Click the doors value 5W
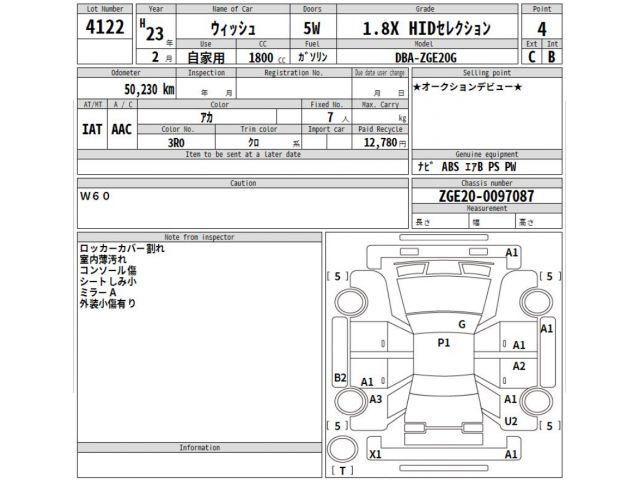Viewport: 640px width, 480px height. [x=312, y=28]
